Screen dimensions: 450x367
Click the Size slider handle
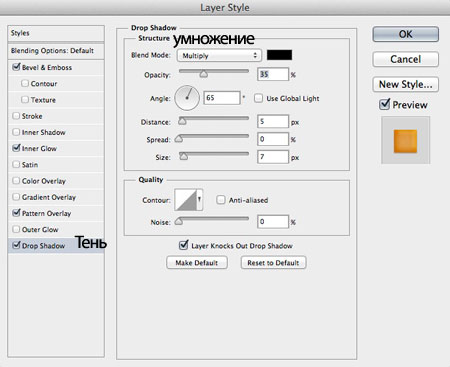coord(184,156)
